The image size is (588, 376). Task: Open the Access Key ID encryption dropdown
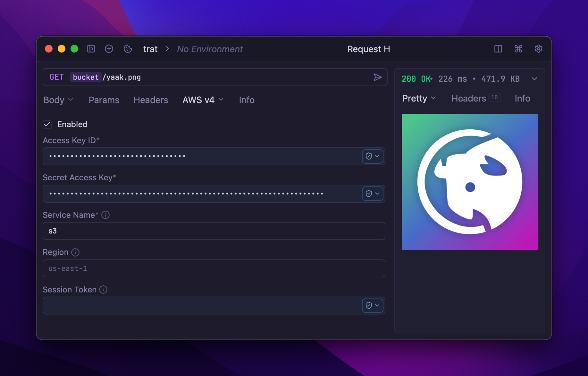tap(372, 156)
